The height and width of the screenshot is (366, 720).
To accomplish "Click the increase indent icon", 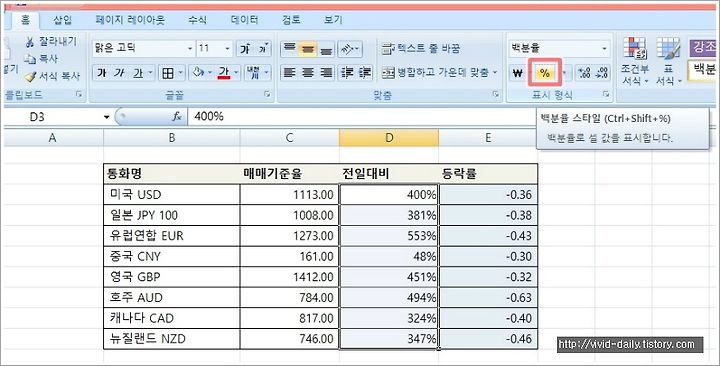I will pyautogui.click(x=365, y=73).
